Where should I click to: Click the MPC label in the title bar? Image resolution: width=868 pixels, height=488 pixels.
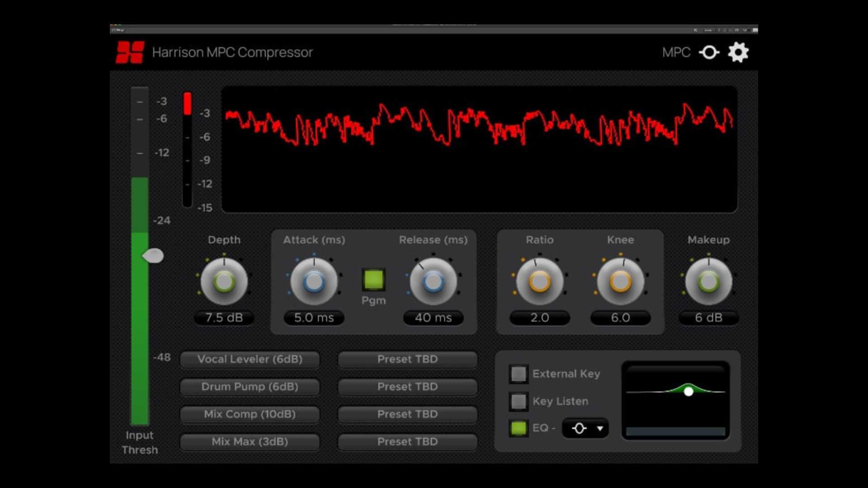676,52
